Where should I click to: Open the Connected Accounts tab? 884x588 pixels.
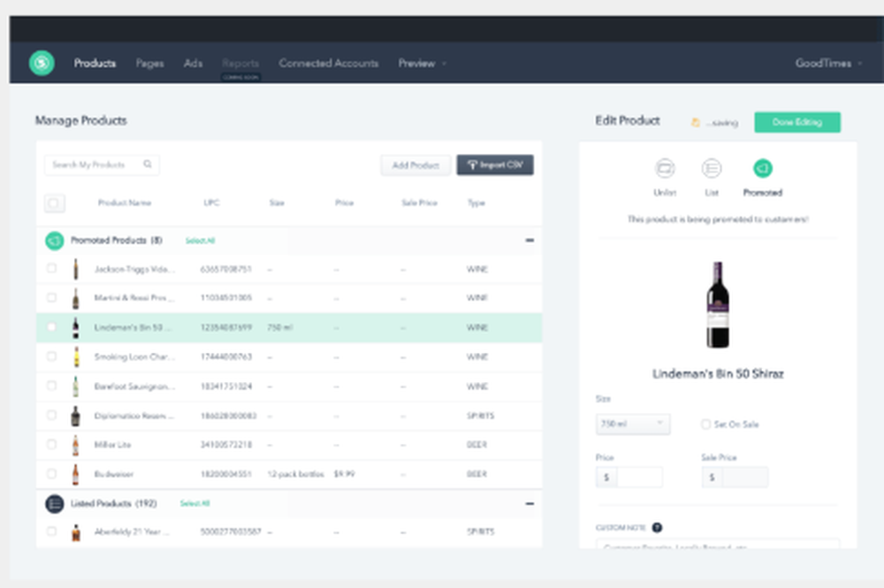pos(329,63)
